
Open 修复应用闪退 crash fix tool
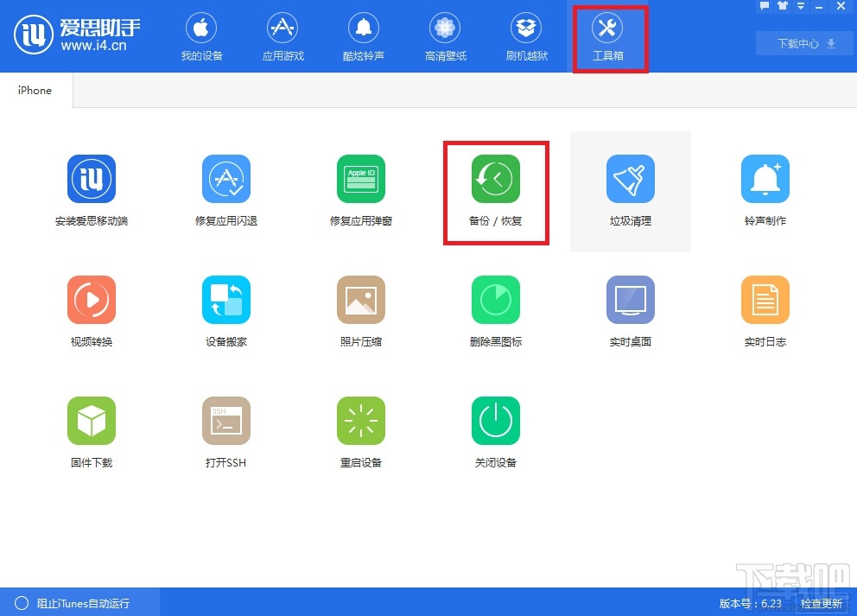pos(225,190)
